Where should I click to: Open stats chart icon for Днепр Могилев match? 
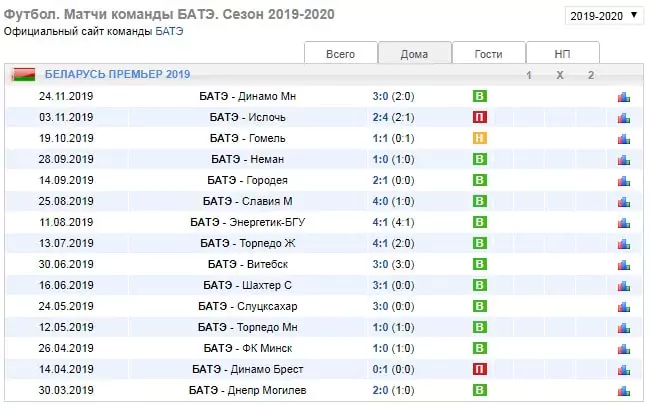pyautogui.click(x=623, y=391)
